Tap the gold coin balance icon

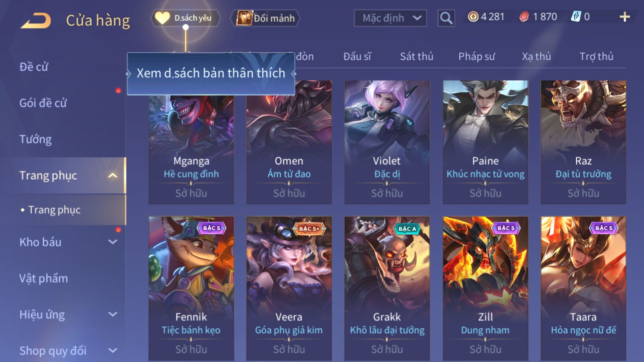click(x=473, y=17)
